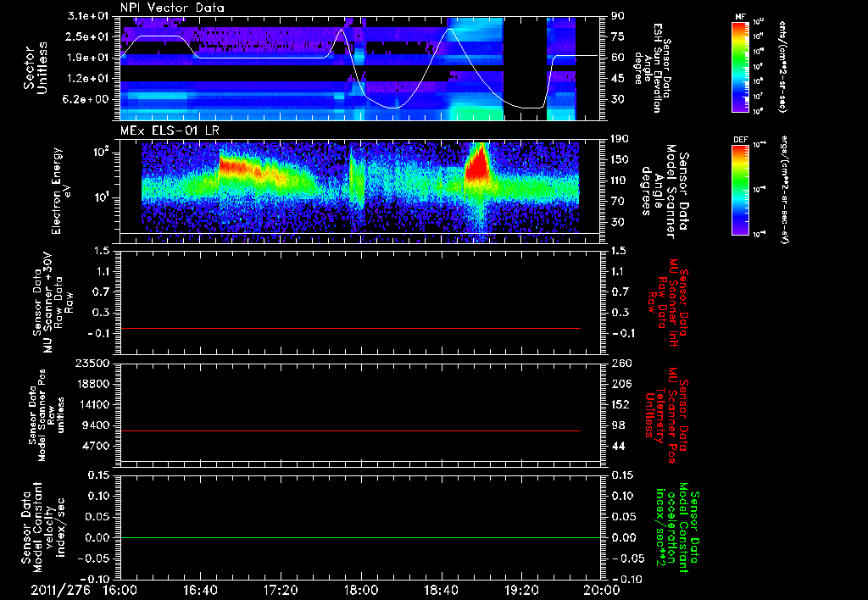Click the red line in MU Scanner panel
Viewport: 868px width, 600px height.
(350, 328)
